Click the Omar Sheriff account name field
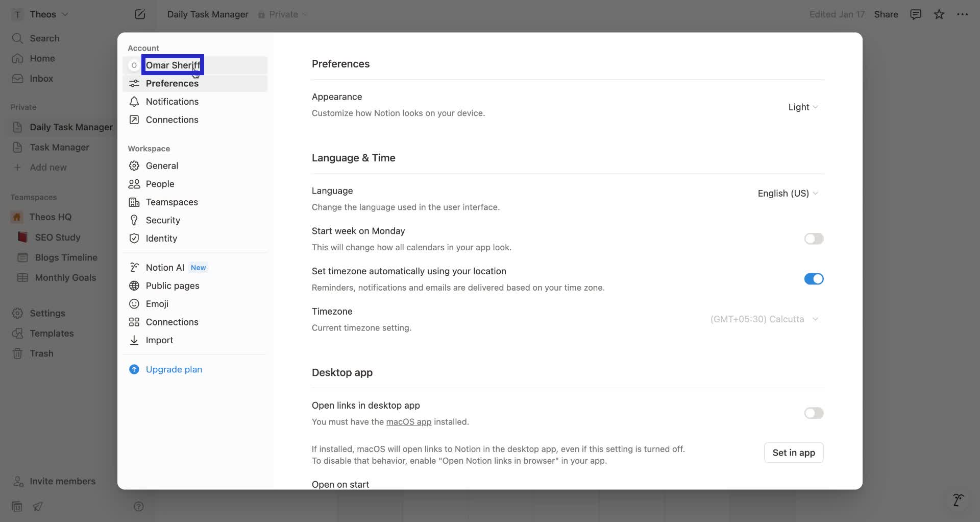Screen dimensions: 980x522 [173, 65]
